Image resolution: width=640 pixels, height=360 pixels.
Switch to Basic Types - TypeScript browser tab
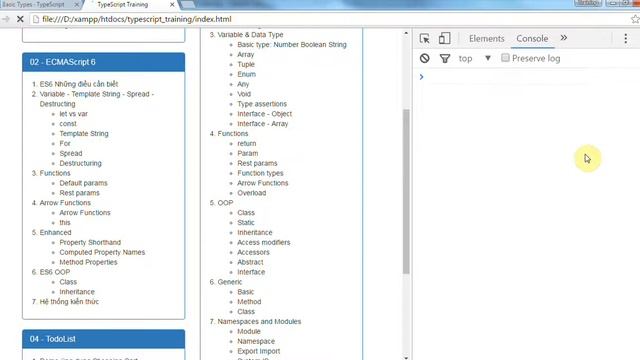(34, 5)
